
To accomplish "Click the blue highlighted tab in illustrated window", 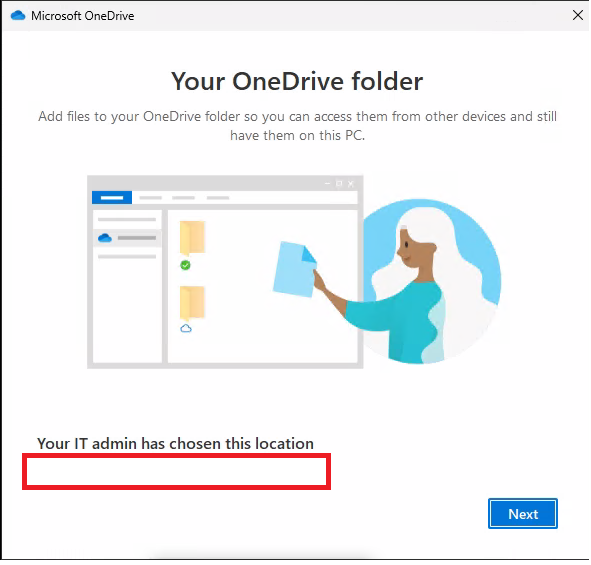I will click(112, 198).
